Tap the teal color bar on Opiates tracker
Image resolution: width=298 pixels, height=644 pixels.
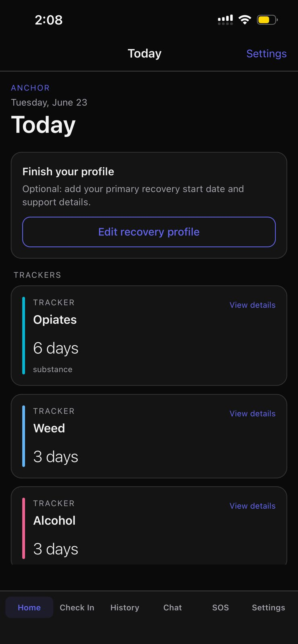pos(24,335)
